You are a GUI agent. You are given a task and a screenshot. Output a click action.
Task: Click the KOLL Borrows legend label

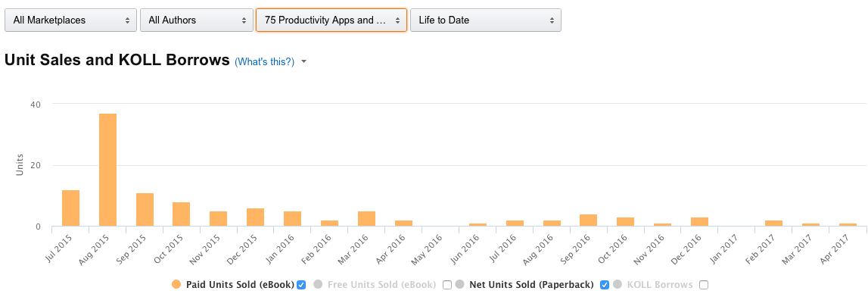click(660, 285)
